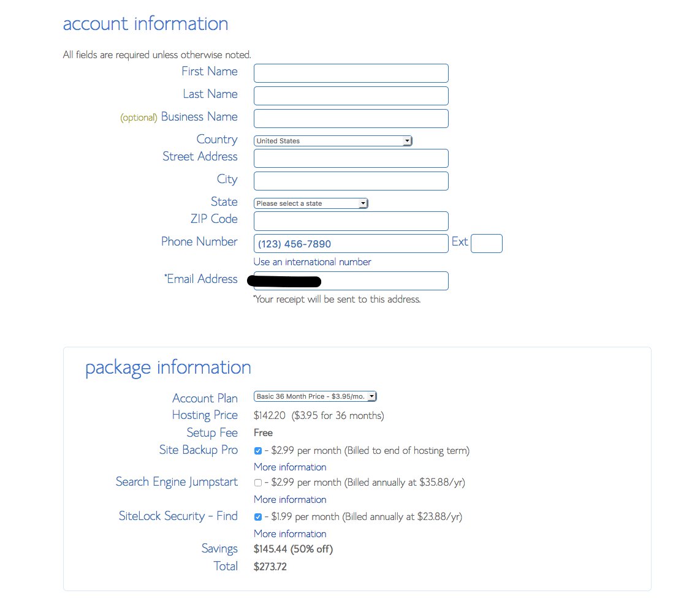The height and width of the screenshot is (615, 700).
Task: Open More information under Site Backup Pro
Action: click(x=290, y=467)
